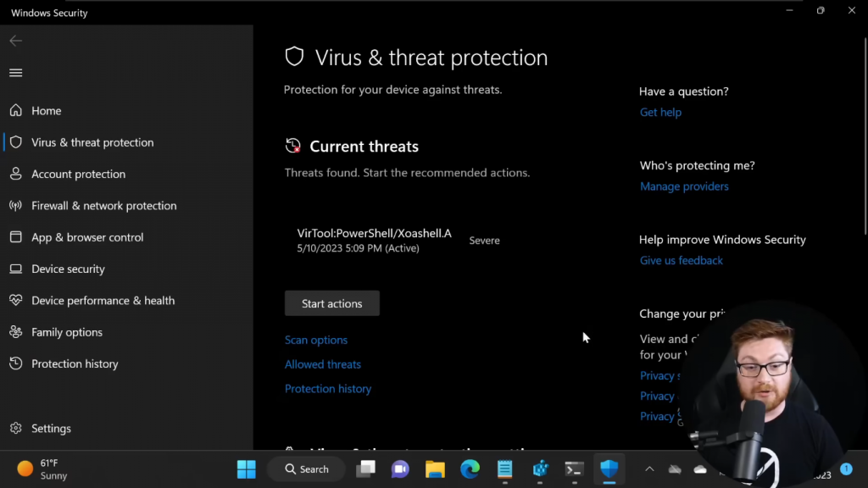Click the Device performance & health heart icon
The image size is (868, 488).
(x=15, y=301)
